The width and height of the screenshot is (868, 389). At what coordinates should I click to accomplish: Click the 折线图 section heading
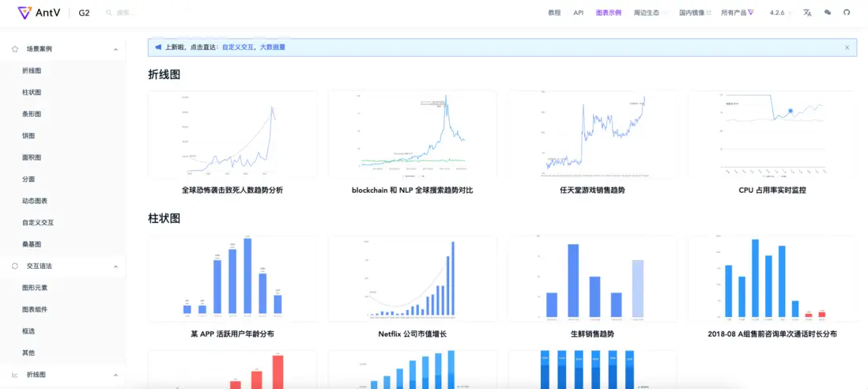(164, 74)
